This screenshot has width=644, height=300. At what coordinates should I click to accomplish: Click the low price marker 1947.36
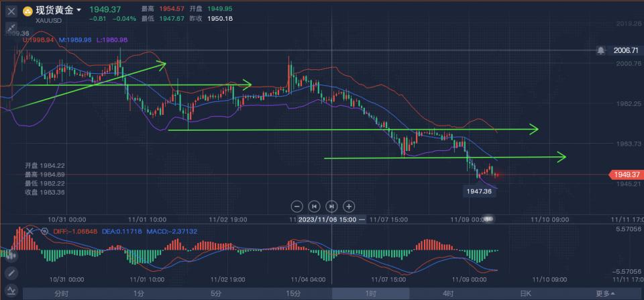pos(480,191)
